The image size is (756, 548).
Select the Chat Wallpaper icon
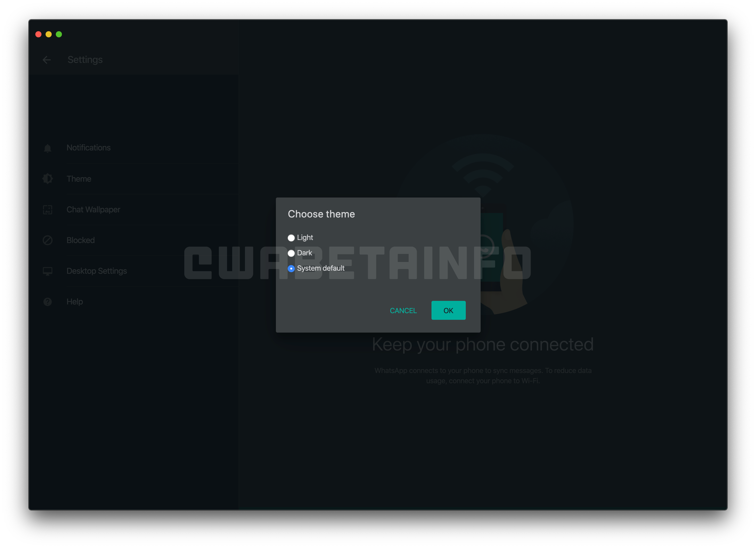click(x=47, y=210)
